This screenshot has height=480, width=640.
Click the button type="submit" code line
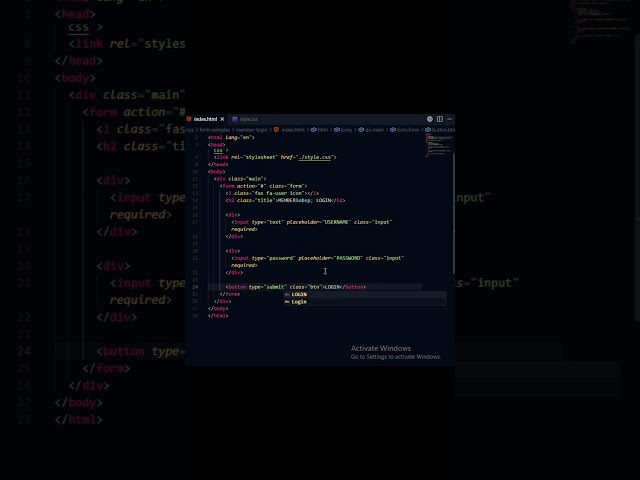pos(296,287)
